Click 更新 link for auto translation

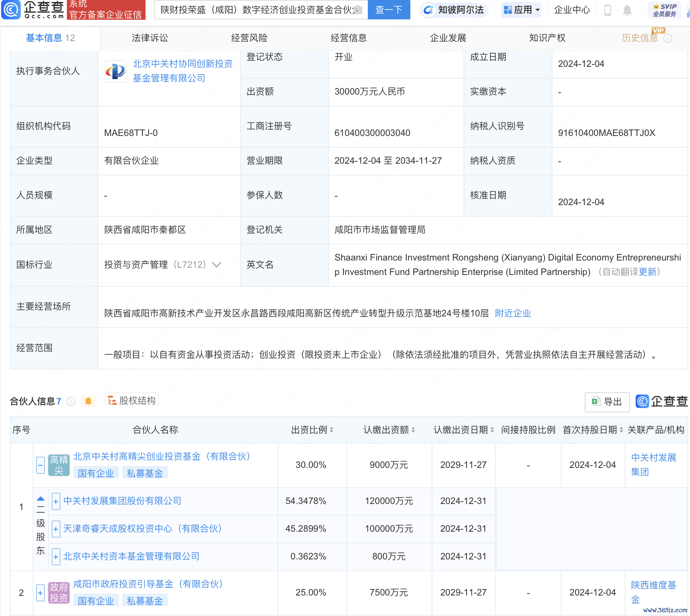[x=647, y=272]
